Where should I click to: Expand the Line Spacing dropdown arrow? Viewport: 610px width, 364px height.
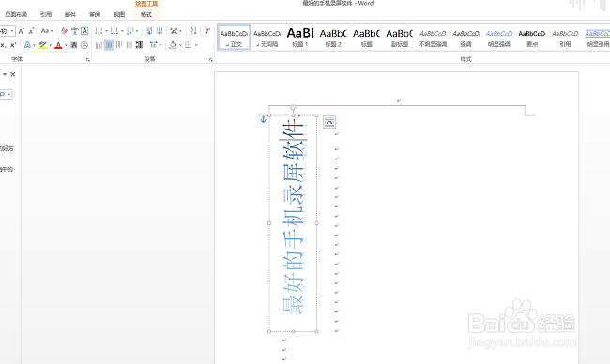(x=160, y=45)
